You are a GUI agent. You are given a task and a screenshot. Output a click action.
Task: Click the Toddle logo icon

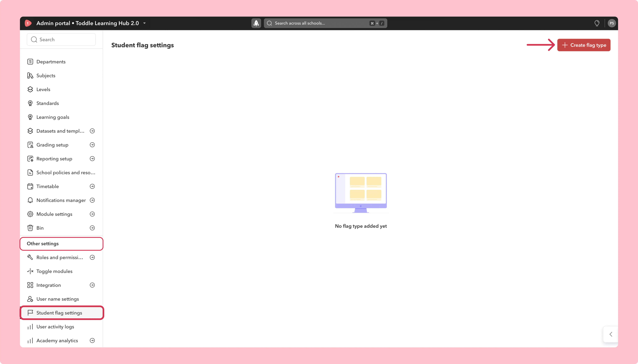[x=28, y=23]
